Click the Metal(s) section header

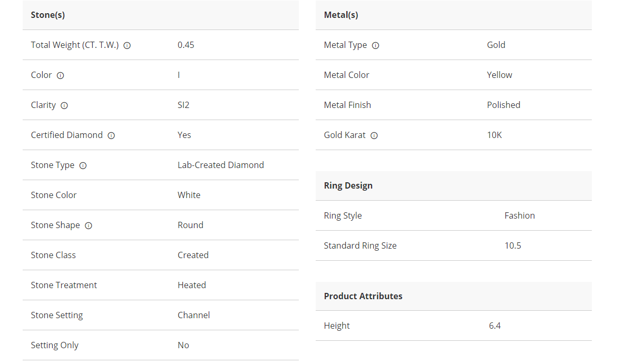point(341,15)
